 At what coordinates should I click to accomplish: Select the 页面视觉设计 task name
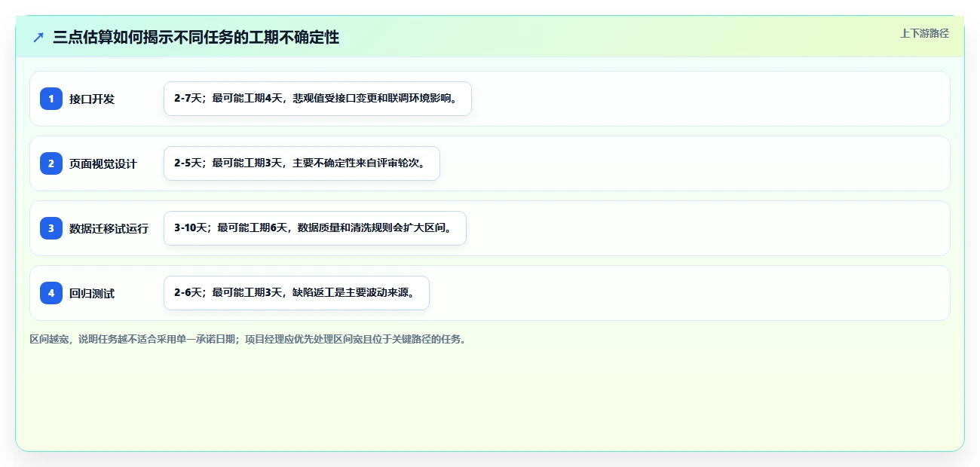tap(103, 163)
